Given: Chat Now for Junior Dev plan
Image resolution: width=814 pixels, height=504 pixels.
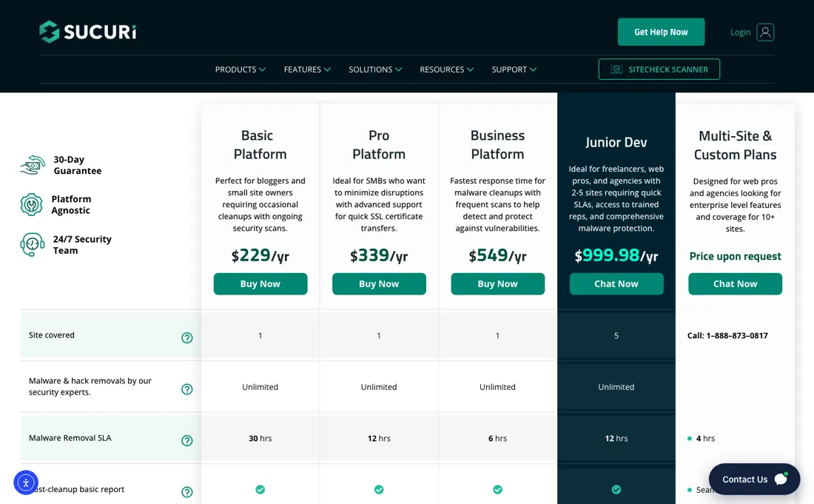Looking at the screenshot, I should [x=616, y=284].
